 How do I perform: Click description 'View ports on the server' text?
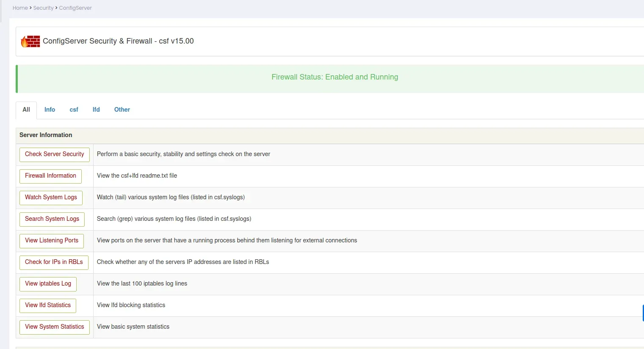coord(227,240)
